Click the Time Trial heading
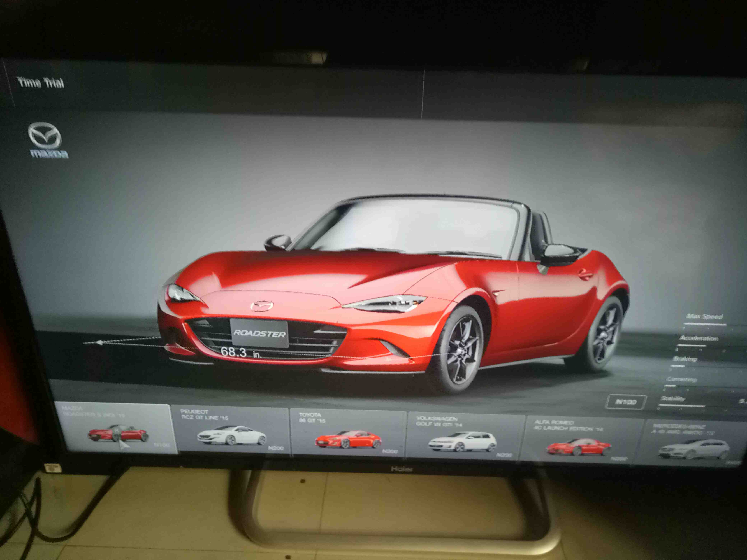747x560 pixels. coord(41,82)
